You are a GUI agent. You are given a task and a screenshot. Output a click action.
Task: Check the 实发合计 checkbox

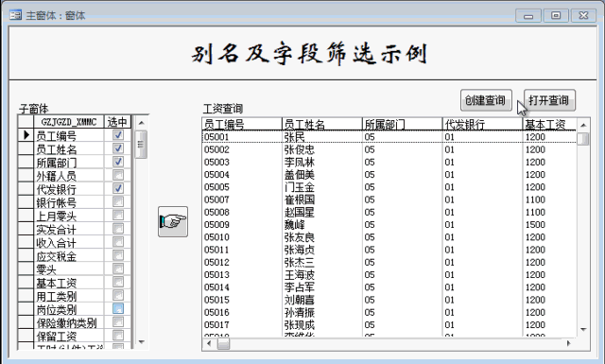118,229
